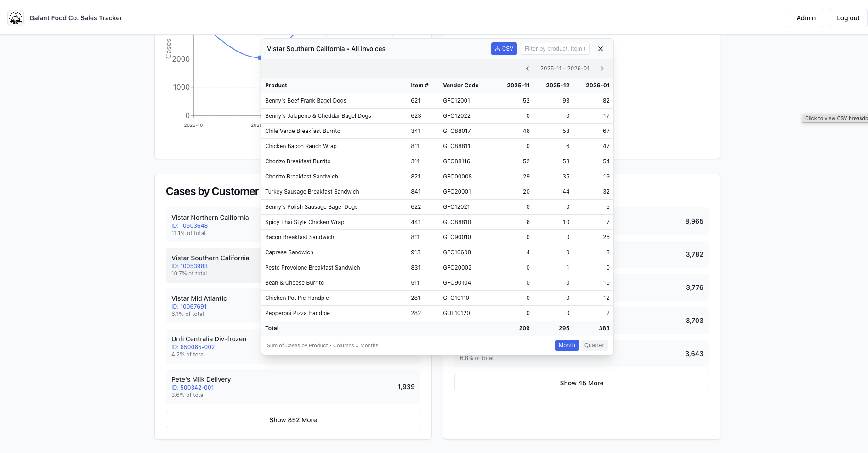Advance to the next date range
Image resolution: width=868 pixels, height=453 pixels.
[x=602, y=69]
